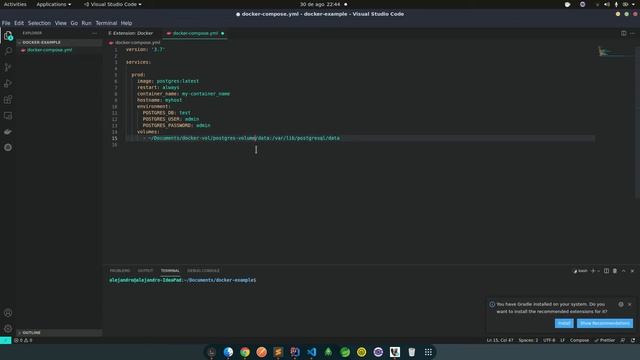Open the Run and Debug view
The width and height of the screenshot is (640, 360).
(x=8, y=84)
